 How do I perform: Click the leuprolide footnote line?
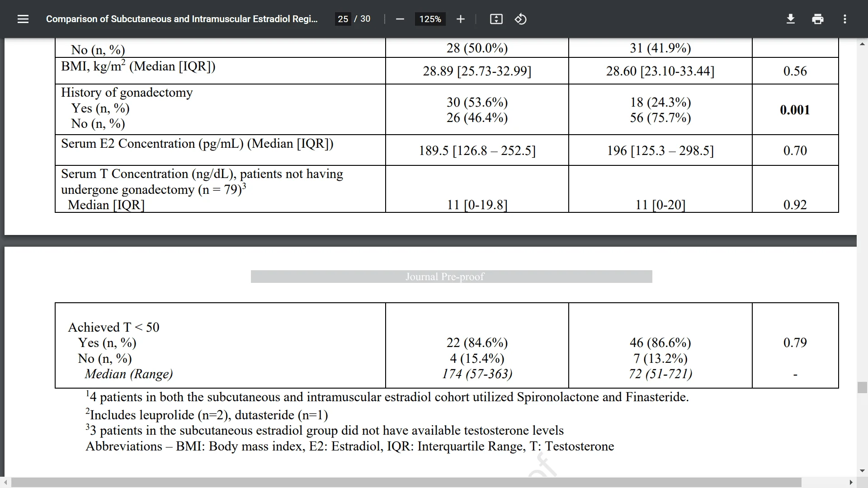pos(207,415)
